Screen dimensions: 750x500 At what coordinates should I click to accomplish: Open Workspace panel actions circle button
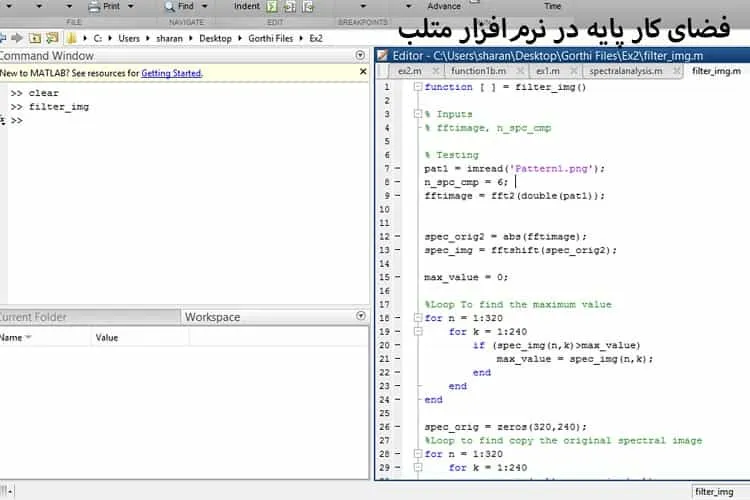pos(361,316)
